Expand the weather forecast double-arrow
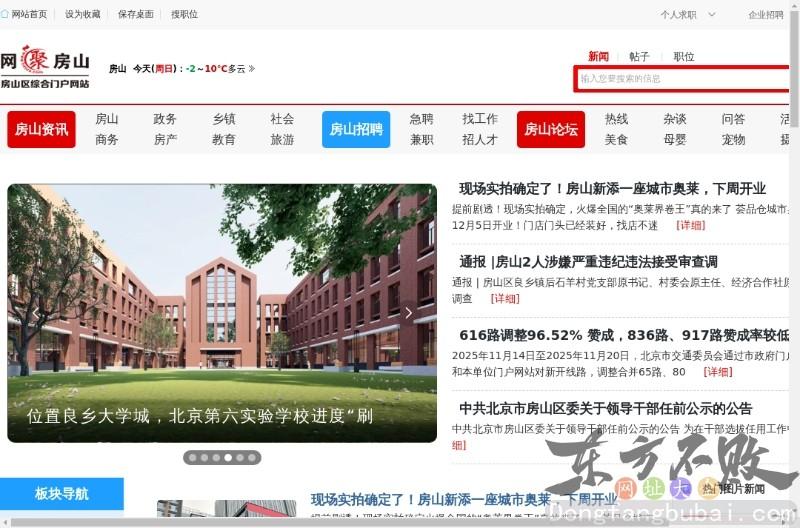Image resolution: width=800 pixels, height=528 pixels. [x=251, y=68]
